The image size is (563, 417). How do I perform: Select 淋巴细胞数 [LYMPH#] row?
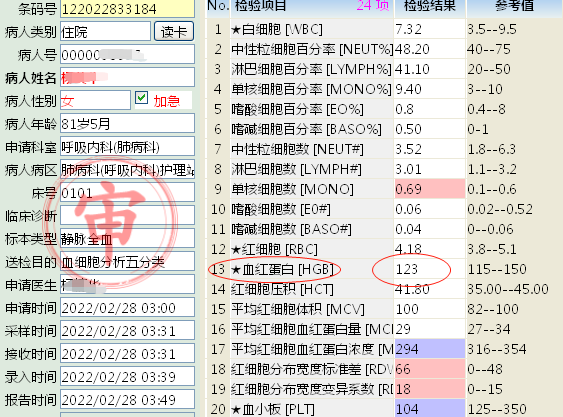pyautogui.click(x=384, y=169)
